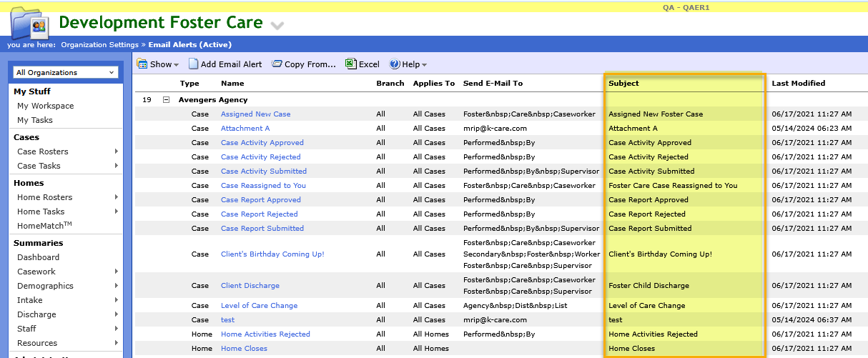Click the Development Foster Care folder logo
The height and width of the screenshot is (358, 868).
coord(31,24)
